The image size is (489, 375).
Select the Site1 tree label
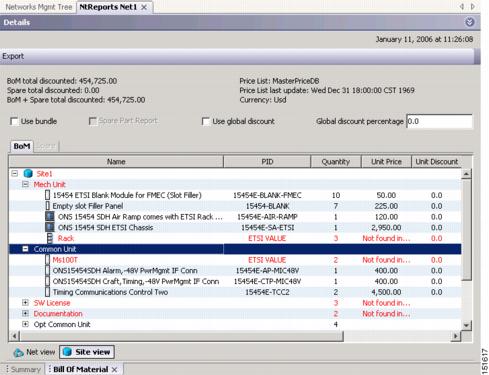click(44, 174)
